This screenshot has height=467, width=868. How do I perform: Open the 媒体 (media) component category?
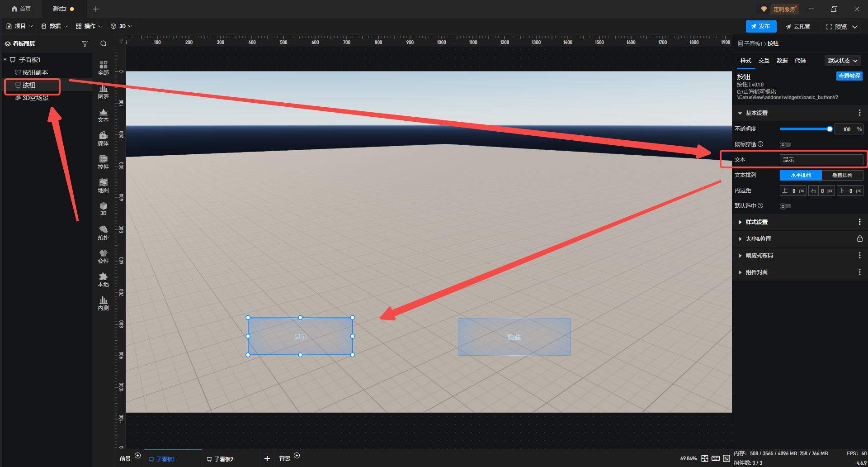pos(103,138)
